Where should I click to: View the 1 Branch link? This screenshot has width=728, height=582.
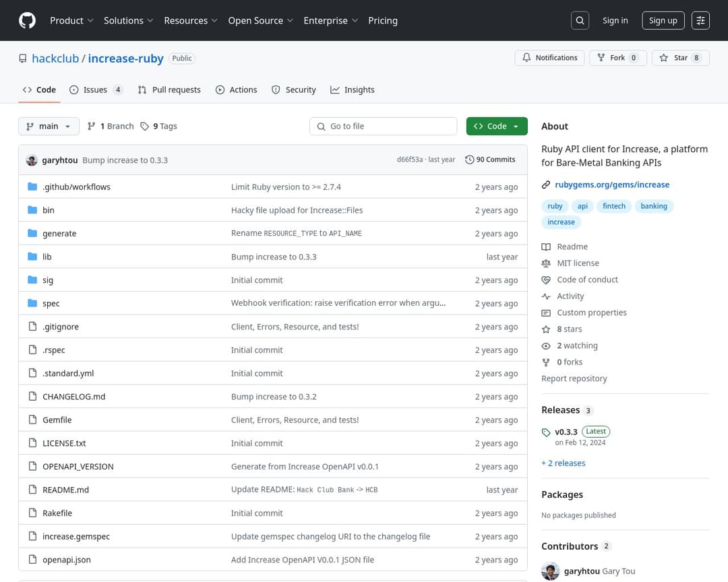[x=111, y=126]
